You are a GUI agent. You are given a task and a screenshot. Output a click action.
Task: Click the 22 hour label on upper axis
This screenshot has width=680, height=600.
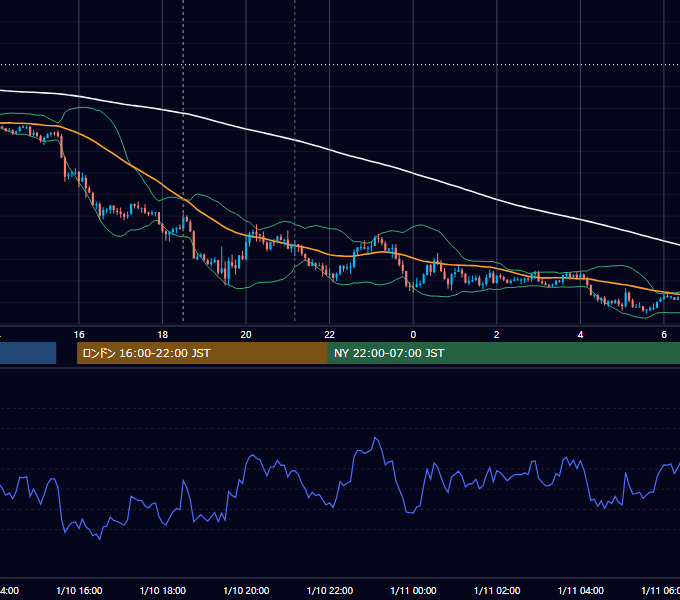[x=330, y=335]
